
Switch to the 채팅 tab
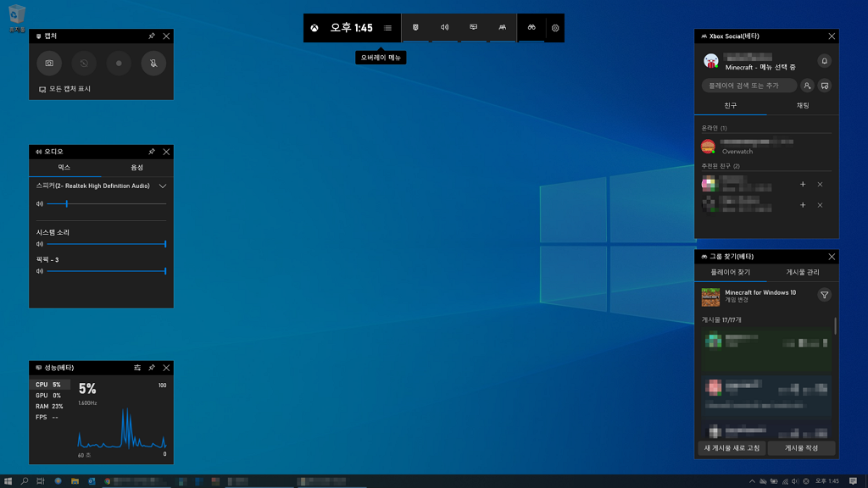[803, 106]
